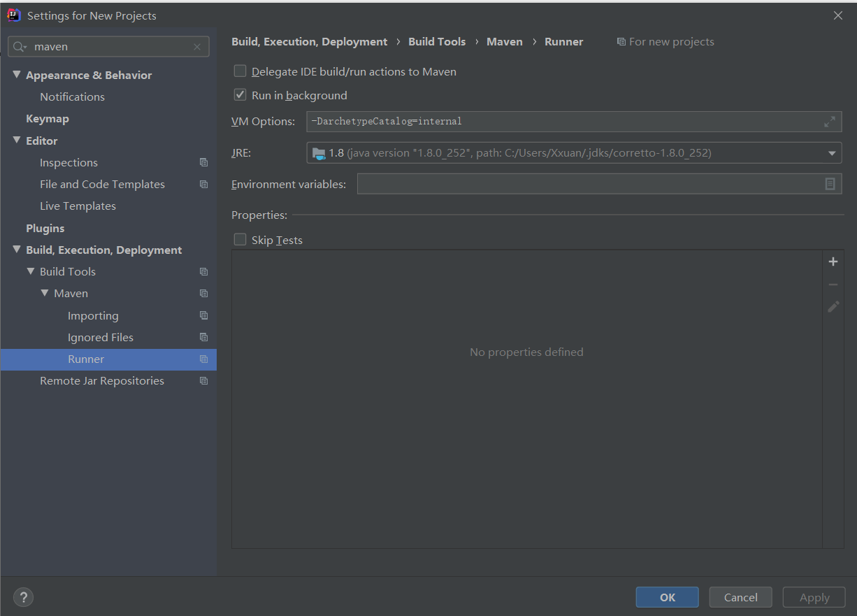Toggle the Run in background checkbox
The height and width of the screenshot is (616, 857).
click(240, 94)
